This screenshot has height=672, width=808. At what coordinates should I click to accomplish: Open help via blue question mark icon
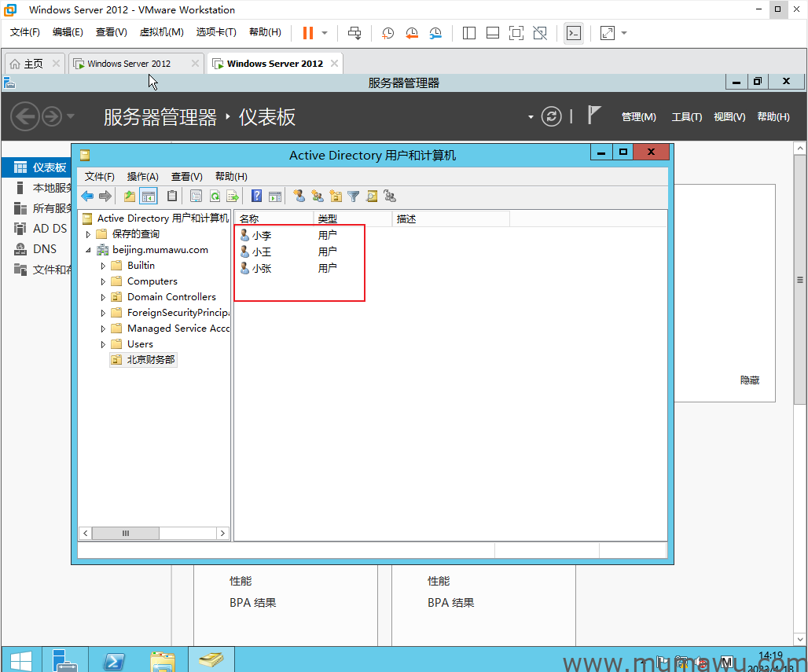tap(256, 196)
